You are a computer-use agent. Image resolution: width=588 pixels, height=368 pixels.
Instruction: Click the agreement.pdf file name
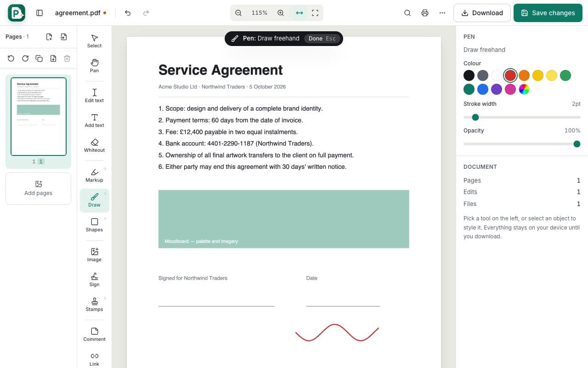point(78,13)
